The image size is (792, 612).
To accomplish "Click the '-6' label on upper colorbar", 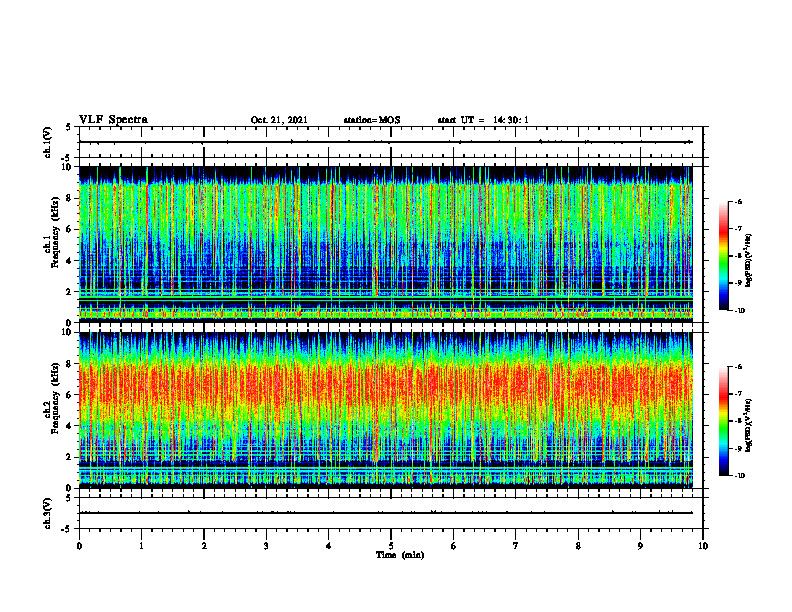I will [x=738, y=202].
